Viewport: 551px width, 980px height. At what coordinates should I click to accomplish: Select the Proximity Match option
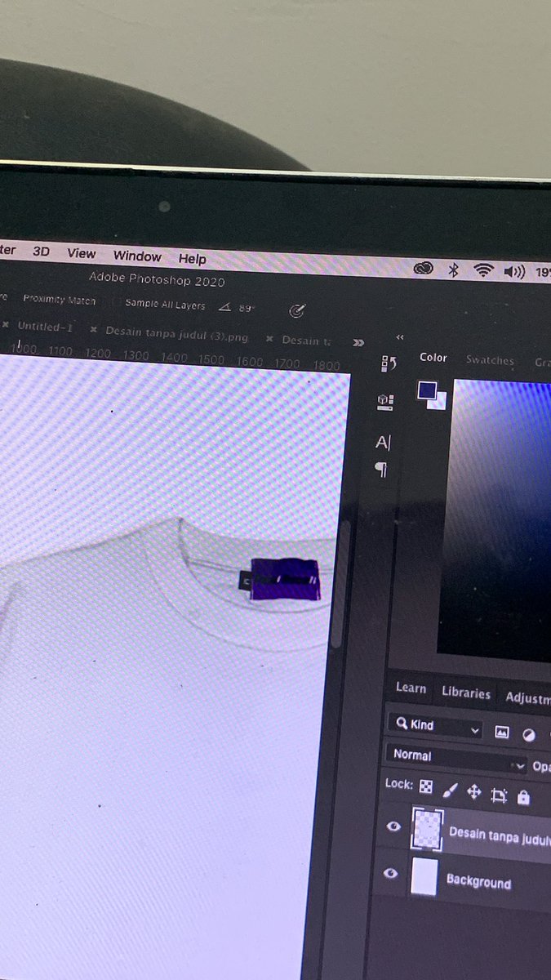[59, 300]
